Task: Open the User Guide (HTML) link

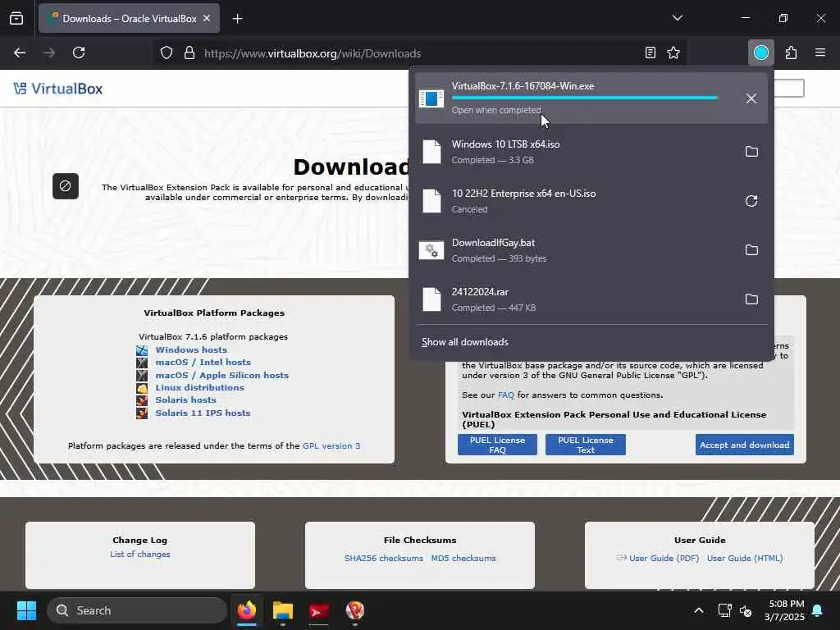Action: [x=745, y=558]
